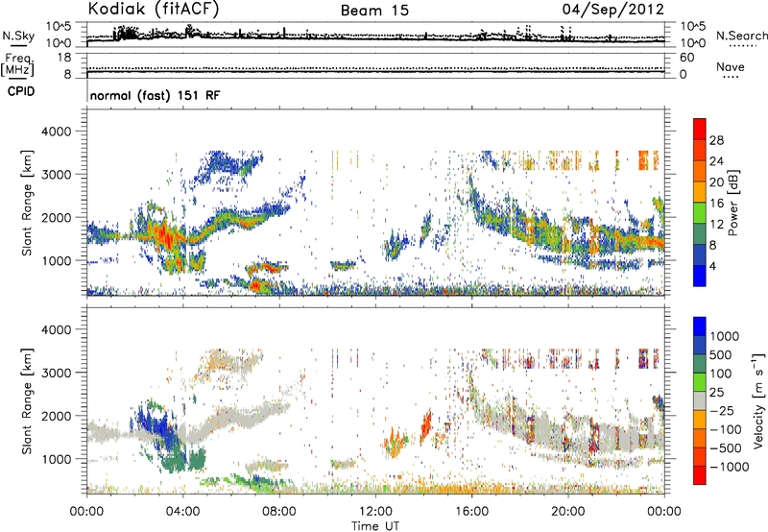Click the power panel 'Slant Range [km]' label
Viewport: 768px width, 532px height.
pos(28,203)
